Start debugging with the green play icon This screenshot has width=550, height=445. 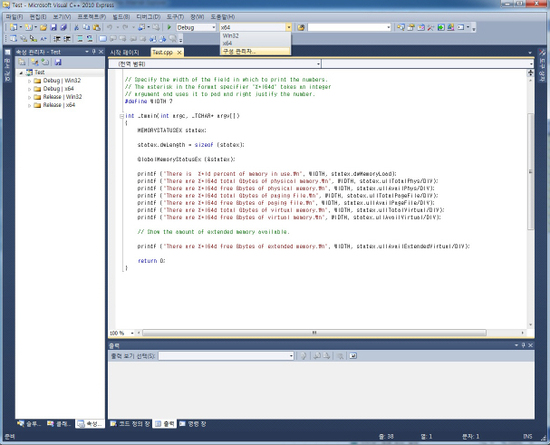169,27
